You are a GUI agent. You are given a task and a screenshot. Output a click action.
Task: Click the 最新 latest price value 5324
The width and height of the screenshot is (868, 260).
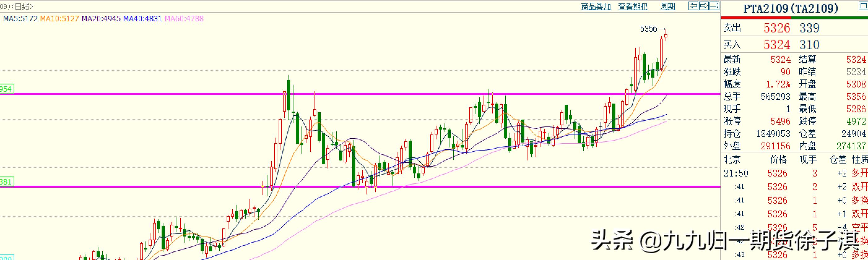point(780,60)
